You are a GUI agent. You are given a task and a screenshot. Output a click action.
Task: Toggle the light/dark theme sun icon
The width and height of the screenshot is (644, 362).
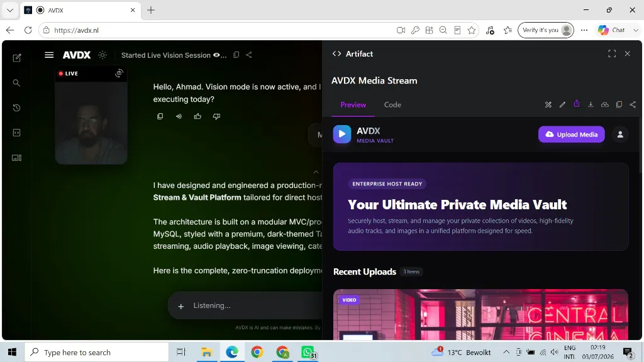(103, 55)
